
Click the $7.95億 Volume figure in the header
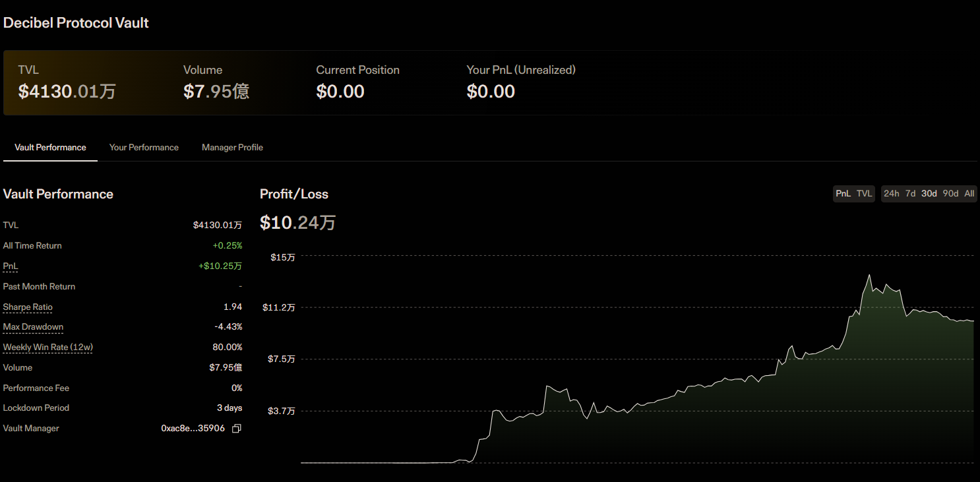(x=216, y=92)
